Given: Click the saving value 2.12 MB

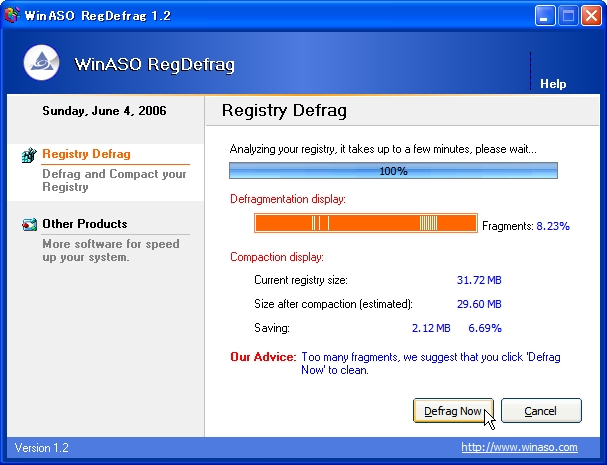Looking at the screenshot, I should 431,328.
